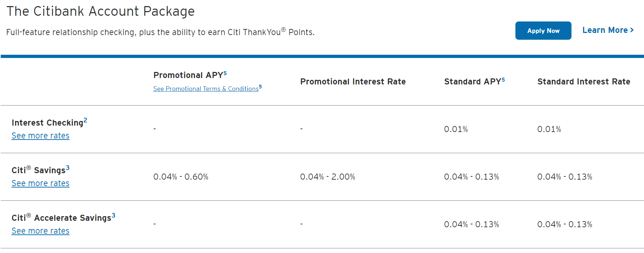
Task: Select Citi Savings promotional rate 0.04% - 2.00%
Action: (x=328, y=177)
